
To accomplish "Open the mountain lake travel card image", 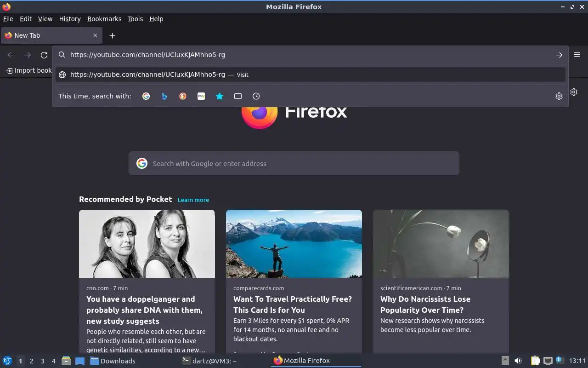I will (294, 244).
